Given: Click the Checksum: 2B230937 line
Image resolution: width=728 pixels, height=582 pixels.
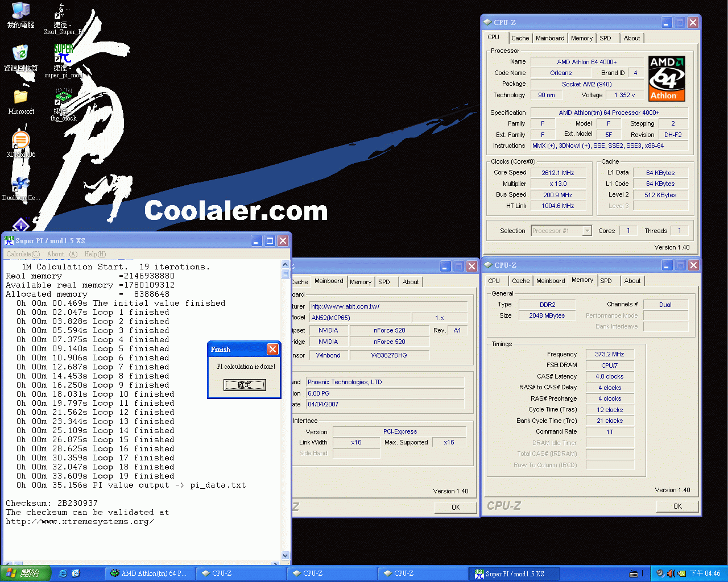Looking at the screenshot, I should pos(52,503).
